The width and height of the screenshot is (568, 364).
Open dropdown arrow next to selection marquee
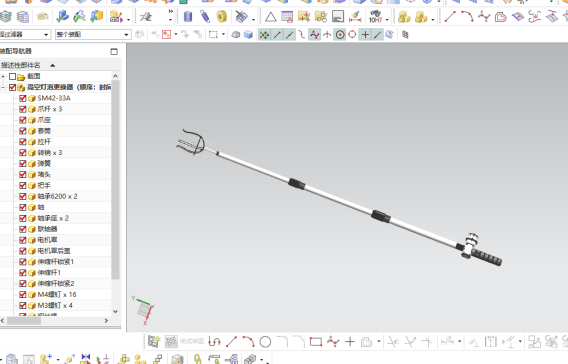tap(223, 34)
